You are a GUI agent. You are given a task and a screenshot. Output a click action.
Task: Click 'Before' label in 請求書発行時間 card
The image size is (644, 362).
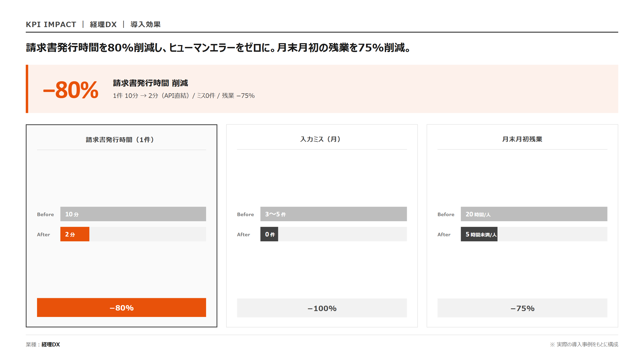coord(45,214)
